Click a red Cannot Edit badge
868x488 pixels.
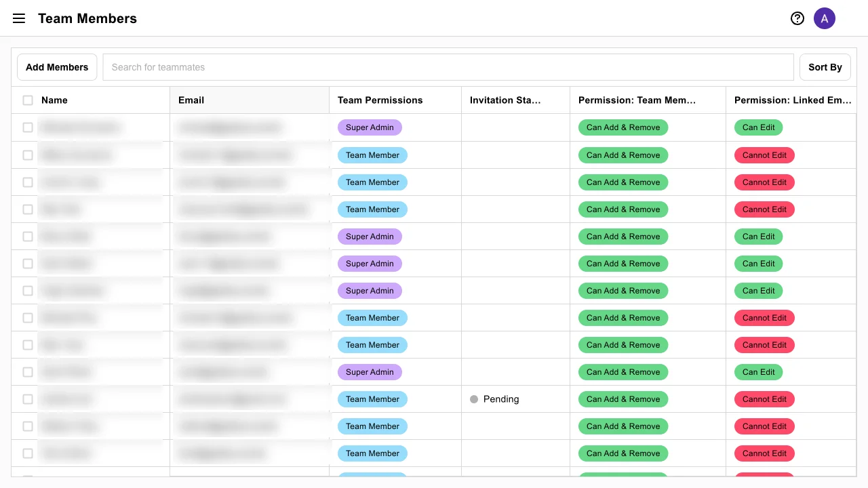(x=764, y=155)
